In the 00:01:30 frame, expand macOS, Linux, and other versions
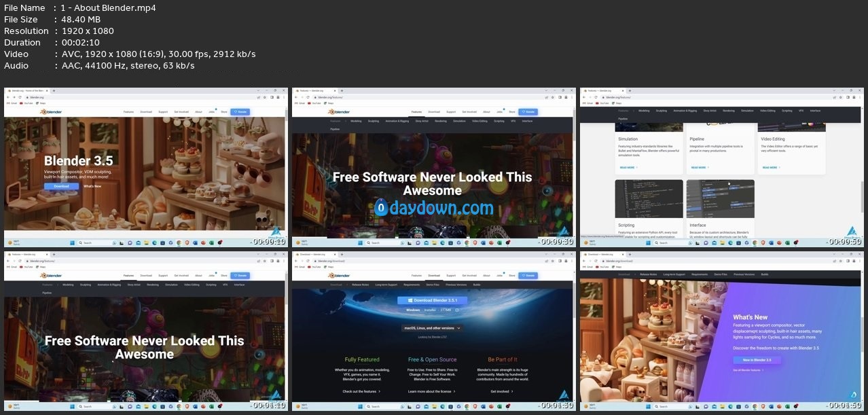The image size is (868, 415). coord(433,328)
